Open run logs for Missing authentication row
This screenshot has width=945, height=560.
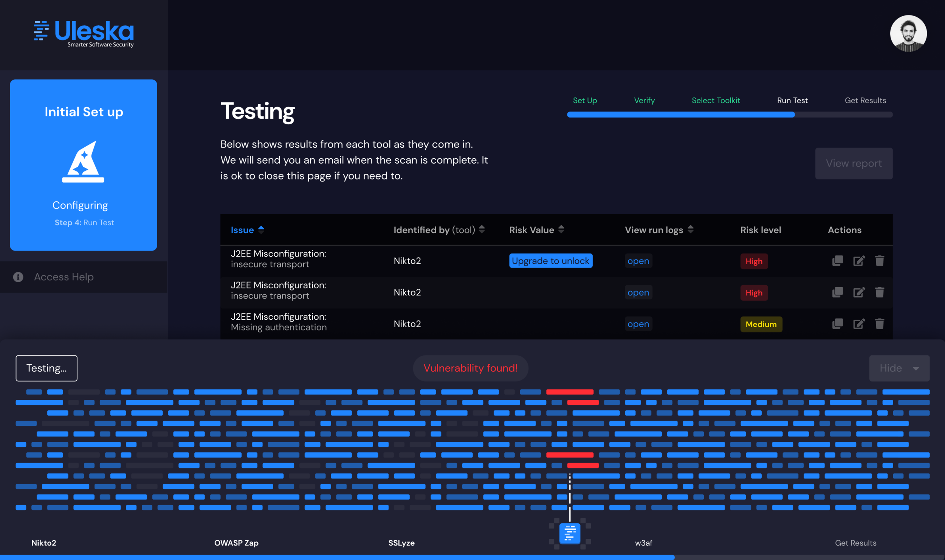click(638, 324)
